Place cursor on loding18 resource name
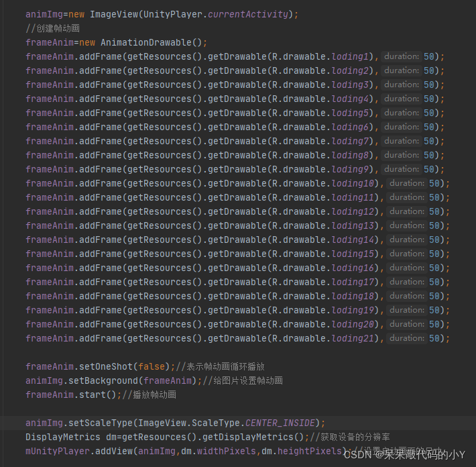Image resolution: width=476 pixels, height=467 pixels. 353,297
